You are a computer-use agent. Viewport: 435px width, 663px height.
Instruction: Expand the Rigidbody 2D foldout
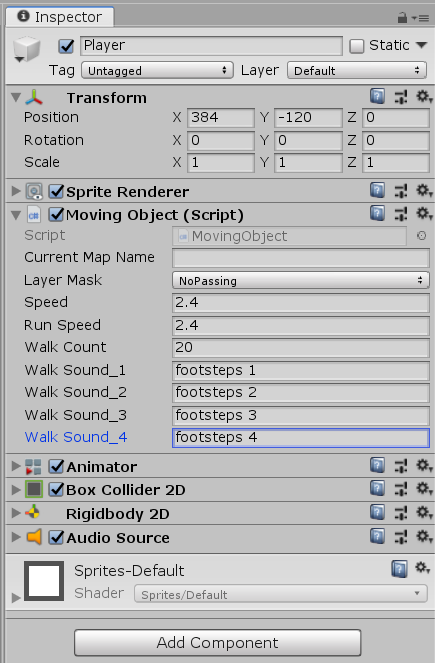point(16,513)
